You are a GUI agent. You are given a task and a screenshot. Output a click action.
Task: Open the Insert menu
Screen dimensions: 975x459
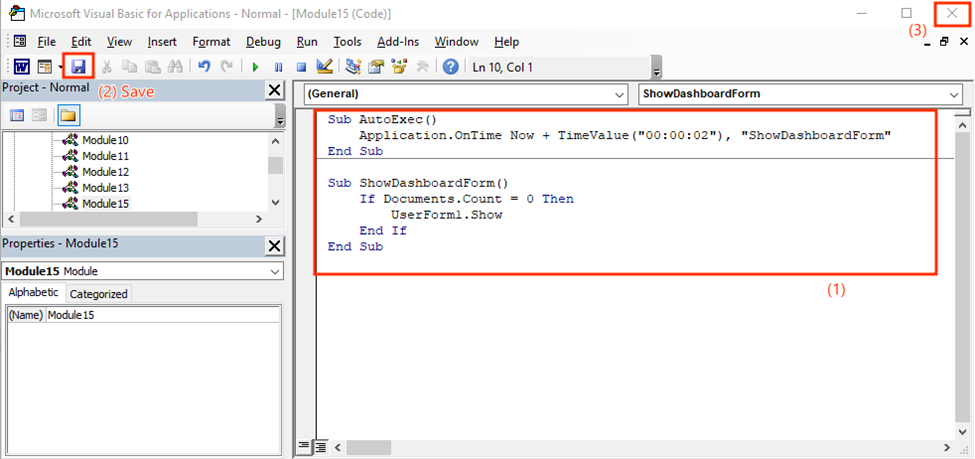tap(162, 42)
